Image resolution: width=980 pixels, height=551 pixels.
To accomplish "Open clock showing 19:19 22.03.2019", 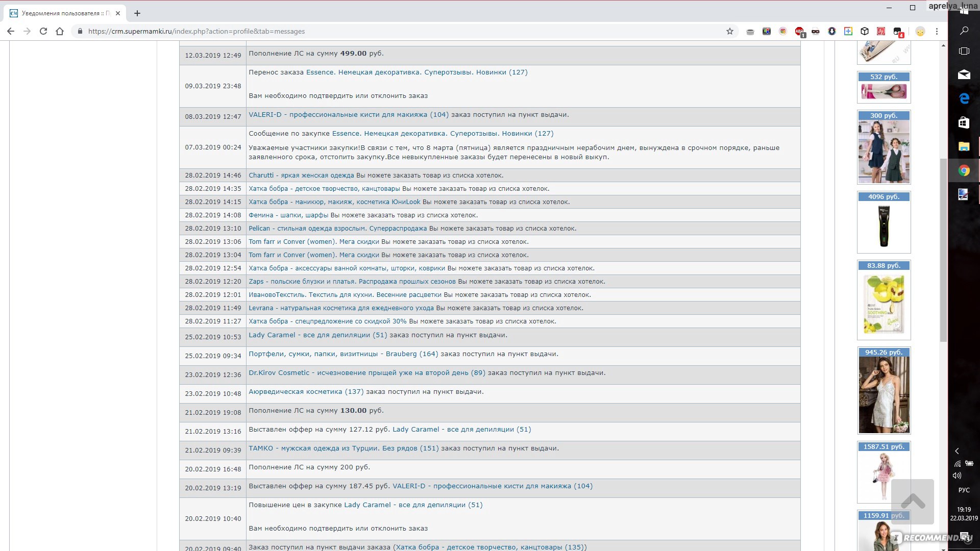I will pos(964,514).
